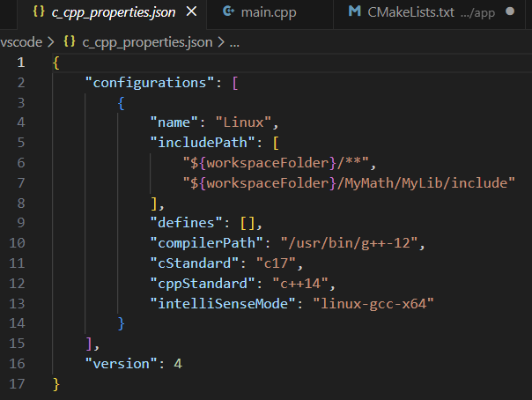The height and width of the screenshot is (400, 532).
Task: Click the opening brace on line 1
Action: click(x=56, y=63)
